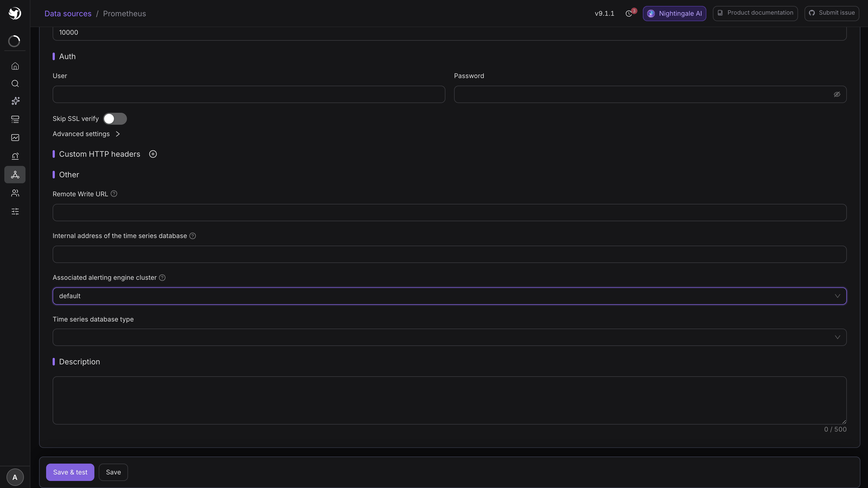Show help for internal time series address
The image size is (868, 488).
(193, 236)
